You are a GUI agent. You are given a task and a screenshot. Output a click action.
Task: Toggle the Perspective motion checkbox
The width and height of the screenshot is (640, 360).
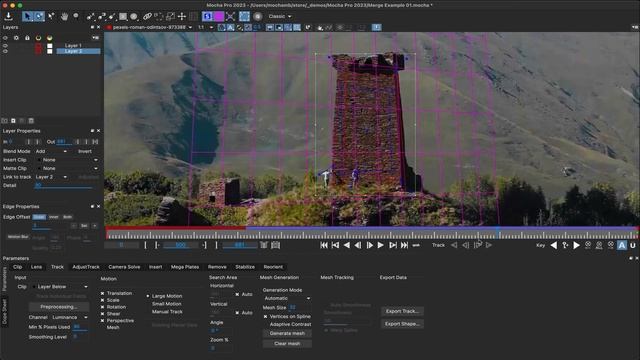pos(102,321)
